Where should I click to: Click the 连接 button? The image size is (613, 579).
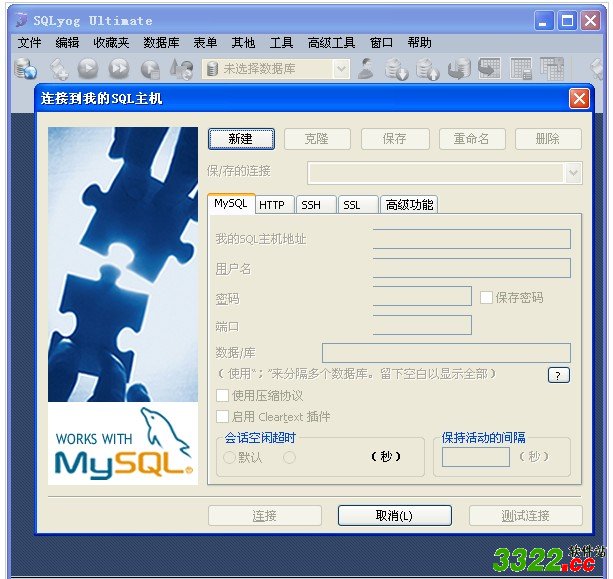tap(265, 516)
